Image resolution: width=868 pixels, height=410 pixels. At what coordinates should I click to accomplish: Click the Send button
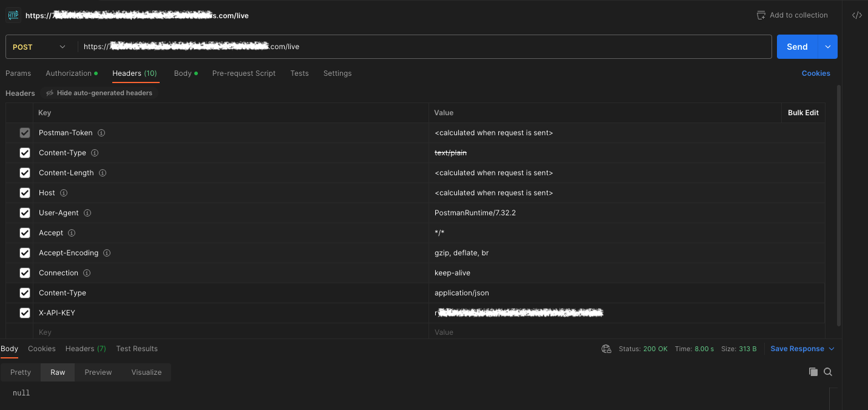coord(797,46)
